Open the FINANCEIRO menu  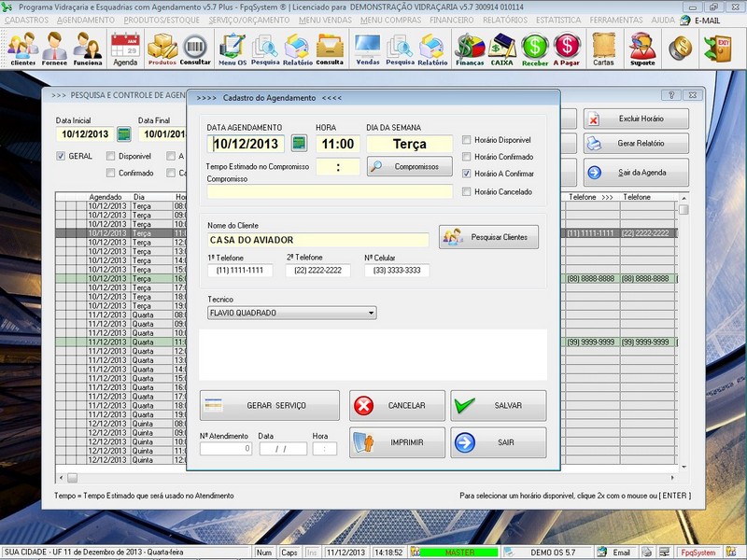tap(451, 20)
